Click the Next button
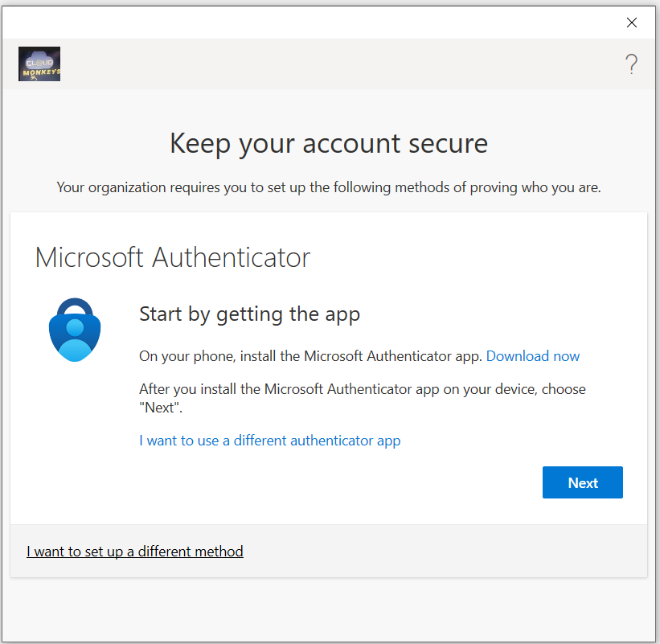 click(583, 482)
